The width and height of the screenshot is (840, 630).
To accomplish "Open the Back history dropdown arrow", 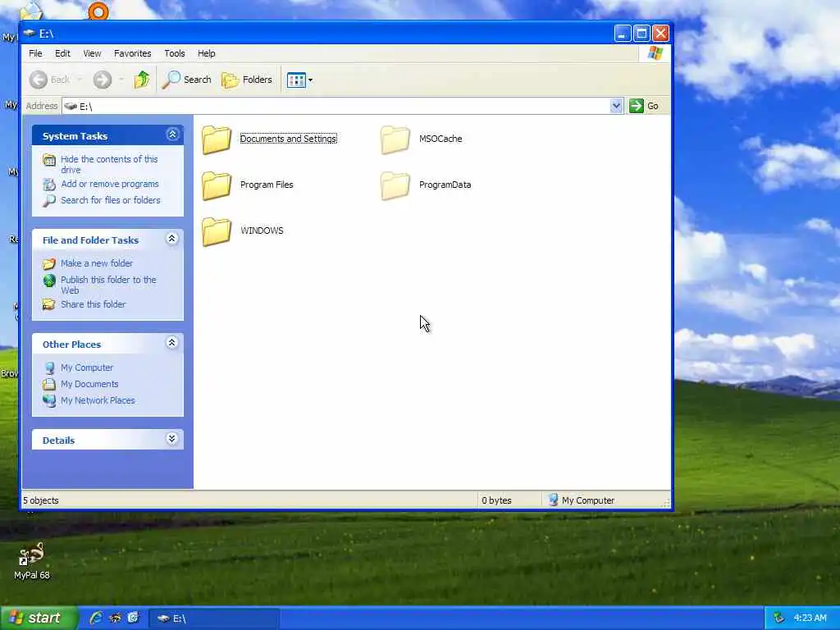I will click(x=80, y=80).
